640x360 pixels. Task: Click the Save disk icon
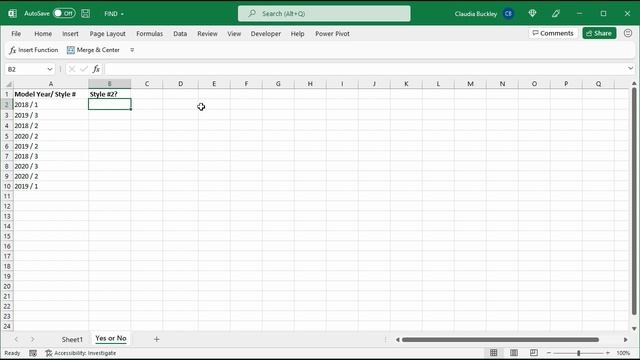click(85, 13)
